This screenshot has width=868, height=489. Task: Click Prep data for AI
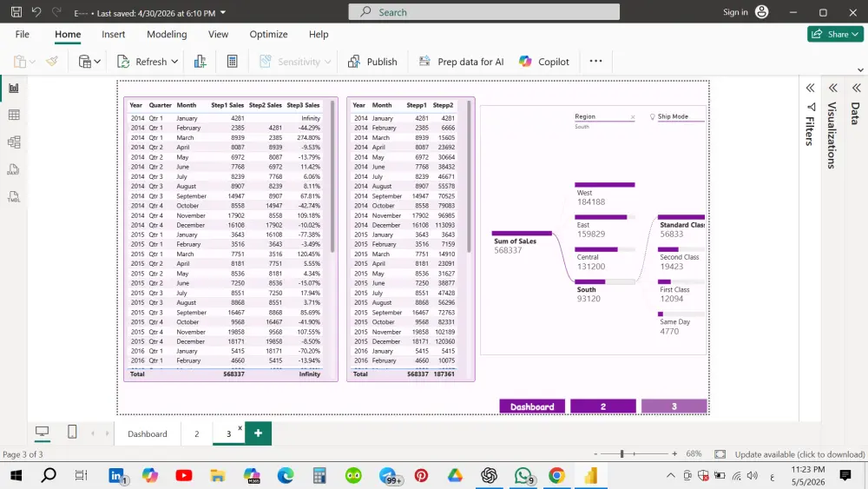461,62
